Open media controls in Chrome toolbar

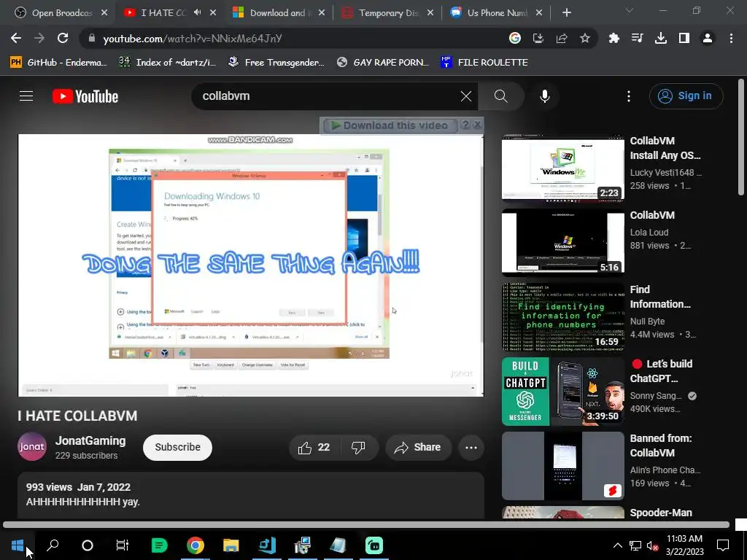coord(637,38)
